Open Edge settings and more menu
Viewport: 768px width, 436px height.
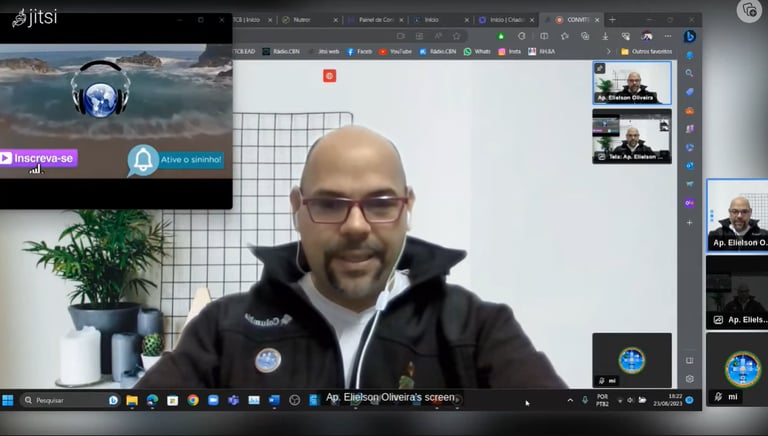coord(668,36)
